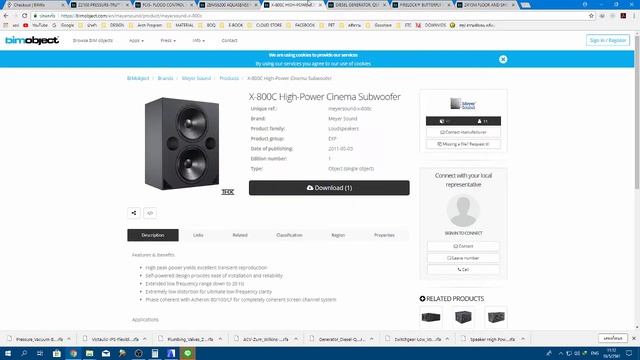
Task: Open Meyer Sound breadcrumb link
Action: coord(196,78)
